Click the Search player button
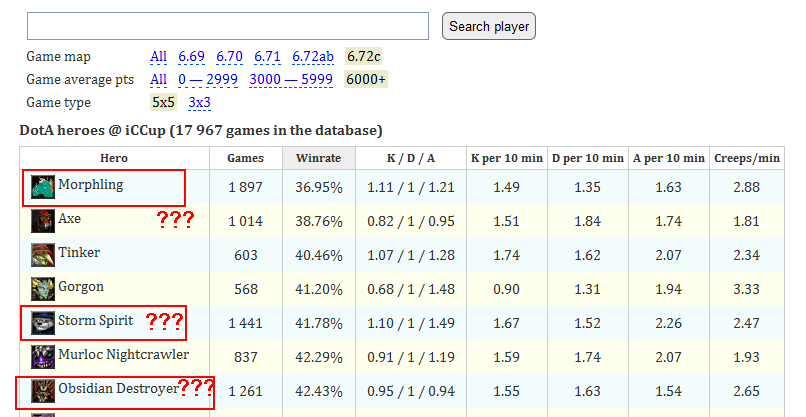 pyautogui.click(x=489, y=26)
